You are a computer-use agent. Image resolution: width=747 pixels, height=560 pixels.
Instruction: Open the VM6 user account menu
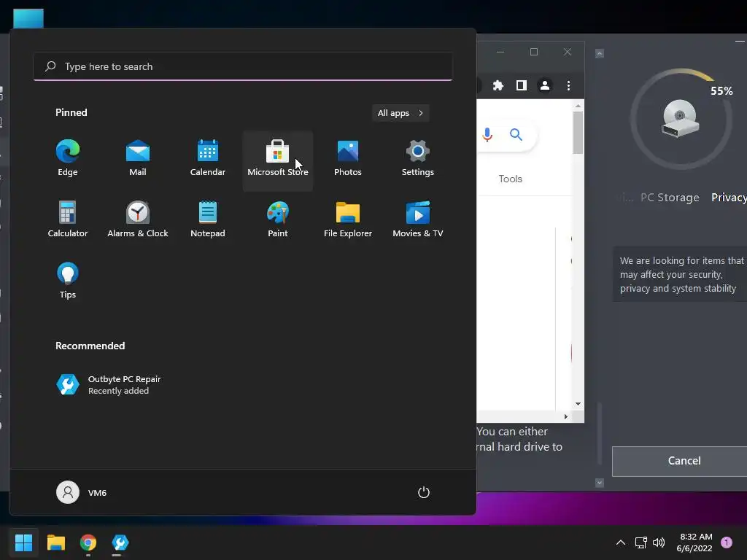coord(82,492)
